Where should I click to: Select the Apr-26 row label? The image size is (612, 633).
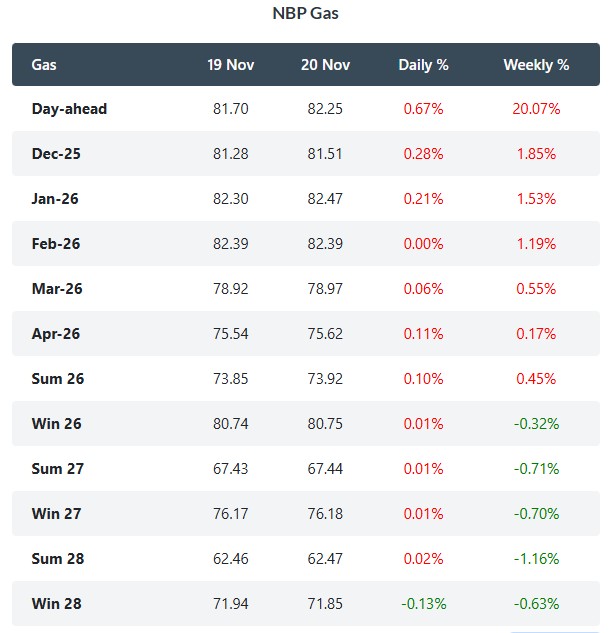(58, 334)
